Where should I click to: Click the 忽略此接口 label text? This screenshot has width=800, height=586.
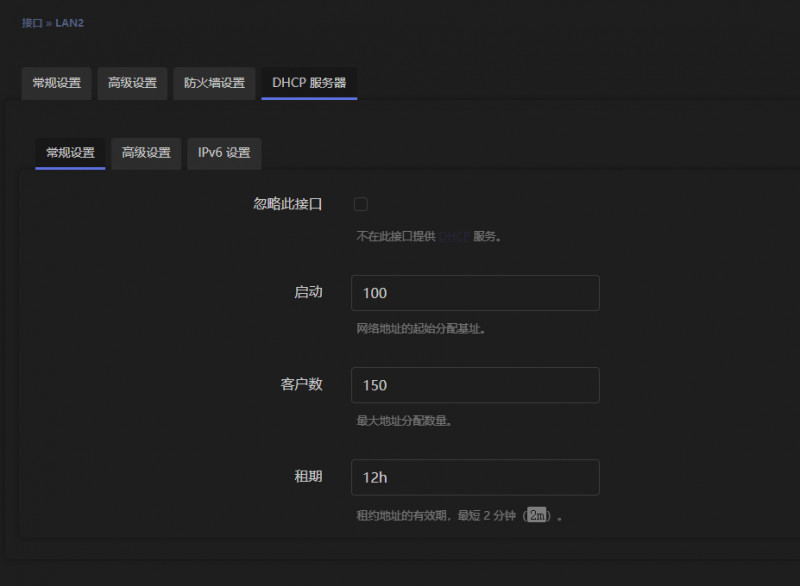pyautogui.click(x=288, y=204)
